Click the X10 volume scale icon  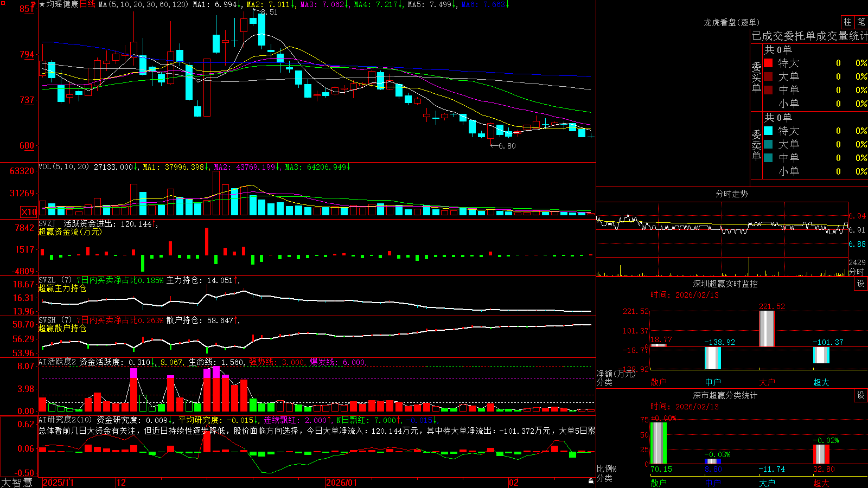(x=29, y=212)
